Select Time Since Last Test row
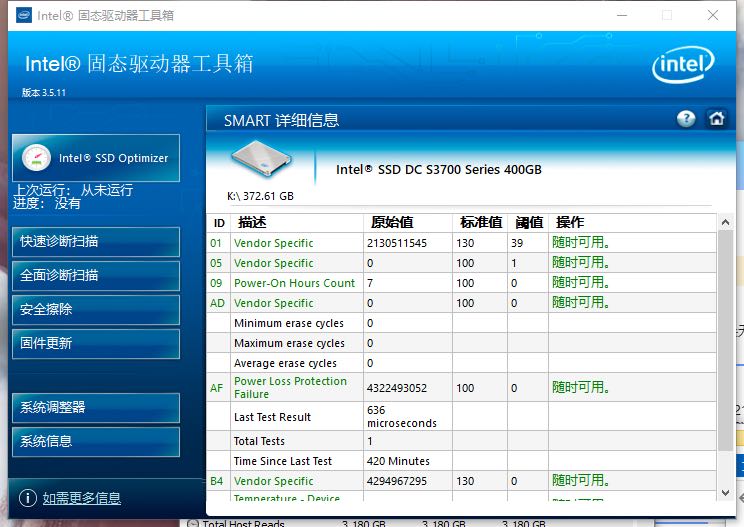The width and height of the screenshot is (744, 527). pyautogui.click(x=461, y=461)
